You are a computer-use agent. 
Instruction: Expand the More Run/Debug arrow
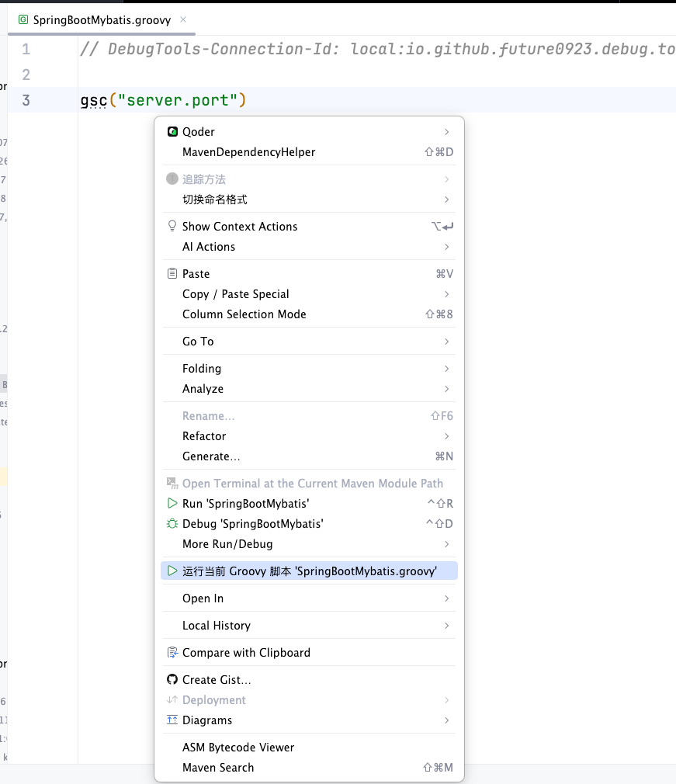coord(446,544)
